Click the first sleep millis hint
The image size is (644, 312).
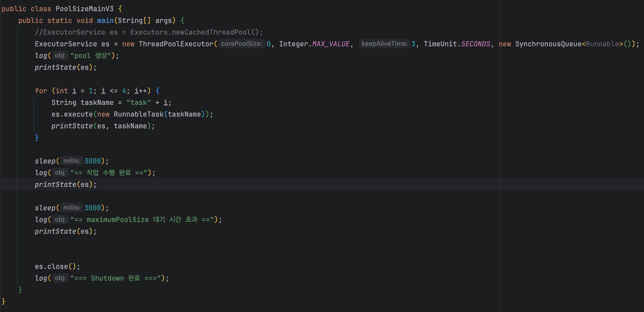pyautogui.click(x=72, y=161)
